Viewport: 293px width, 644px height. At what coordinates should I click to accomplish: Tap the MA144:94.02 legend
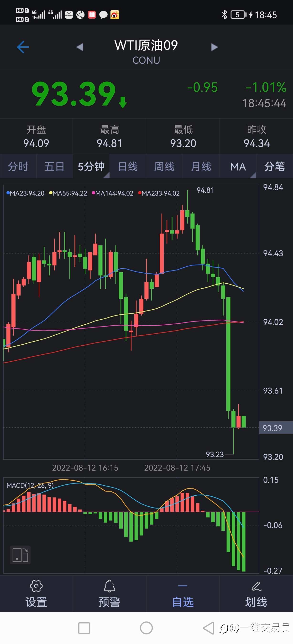(113, 193)
